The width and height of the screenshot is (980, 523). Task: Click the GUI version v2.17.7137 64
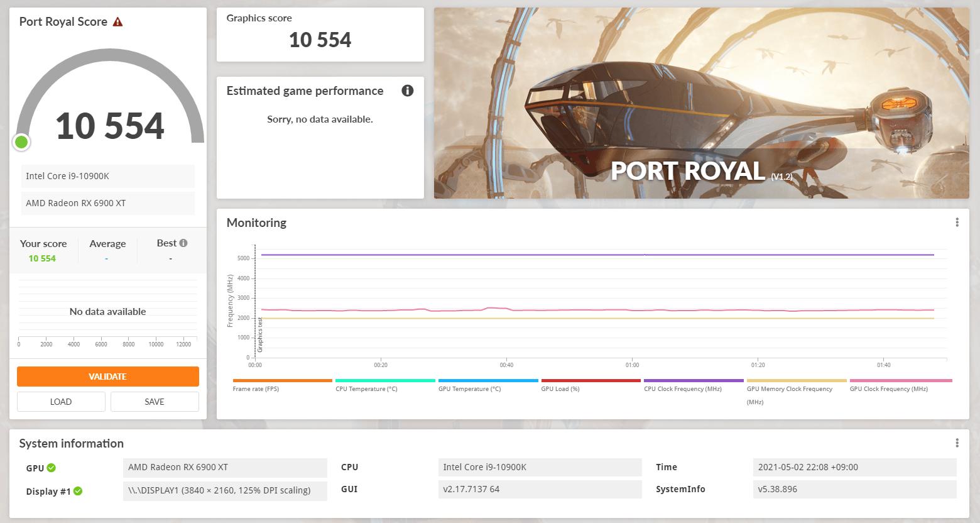pos(540,489)
